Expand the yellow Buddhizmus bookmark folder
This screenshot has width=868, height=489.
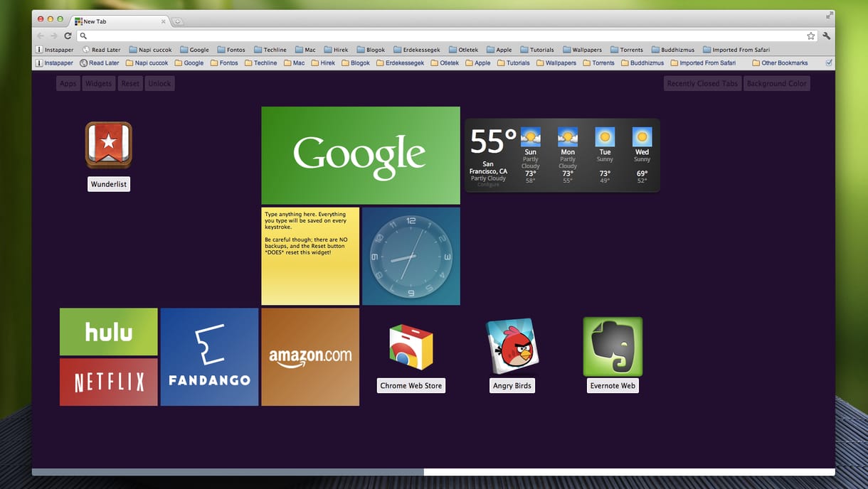tap(642, 63)
